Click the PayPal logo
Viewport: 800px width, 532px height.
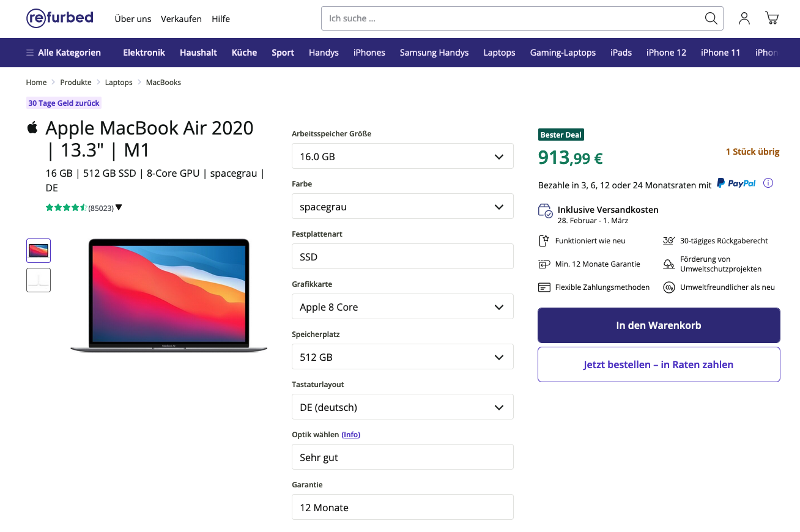click(736, 183)
